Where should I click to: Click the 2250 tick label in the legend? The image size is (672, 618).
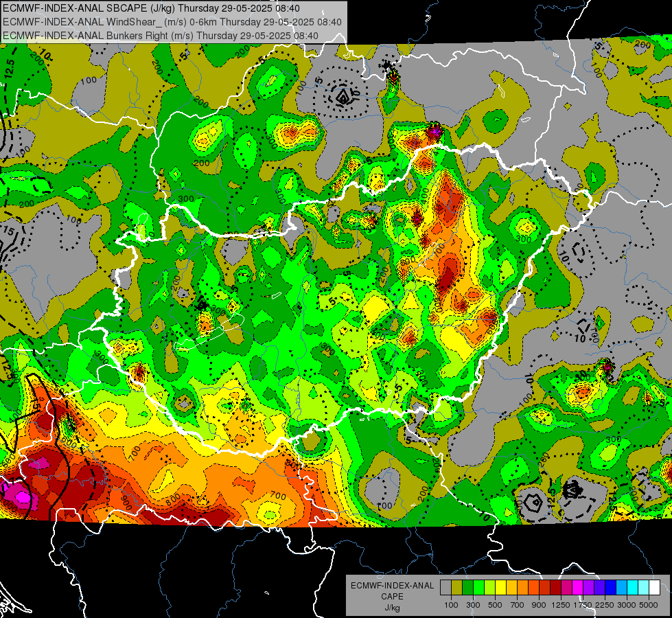tap(605, 605)
